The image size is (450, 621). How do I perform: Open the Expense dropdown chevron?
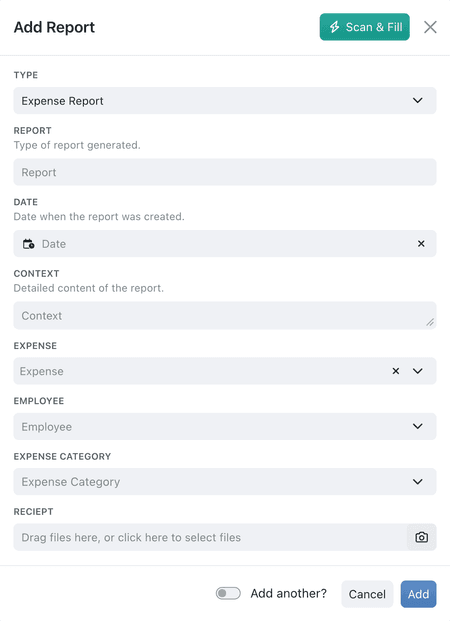[x=418, y=371]
